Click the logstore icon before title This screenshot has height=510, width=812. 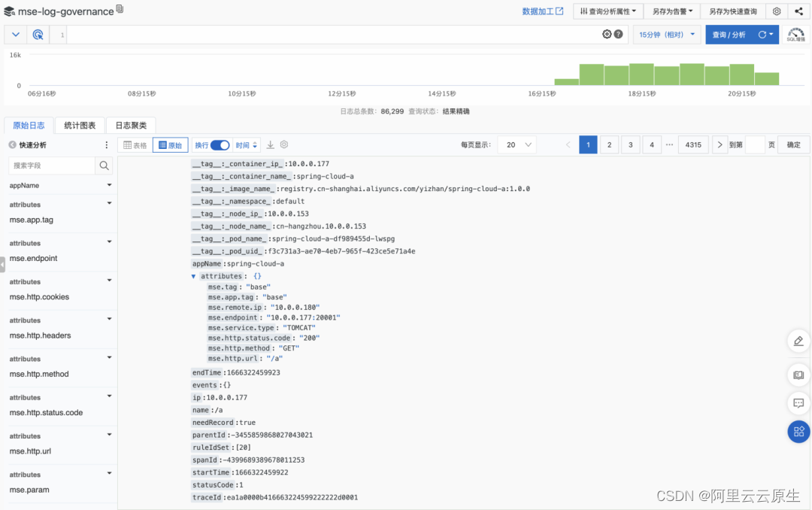(9, 11)
